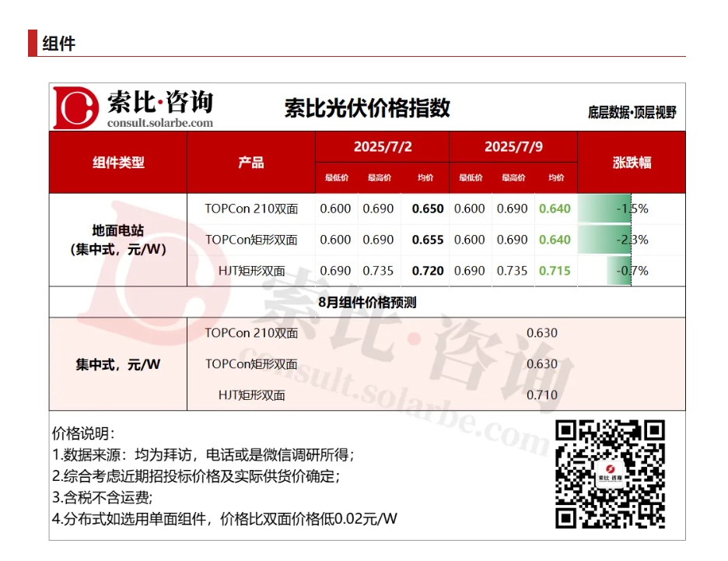Click HJT row 7/2 highest price 0.735
The height and width of the screenshot is (561, 728).
(x=378, y=271)
